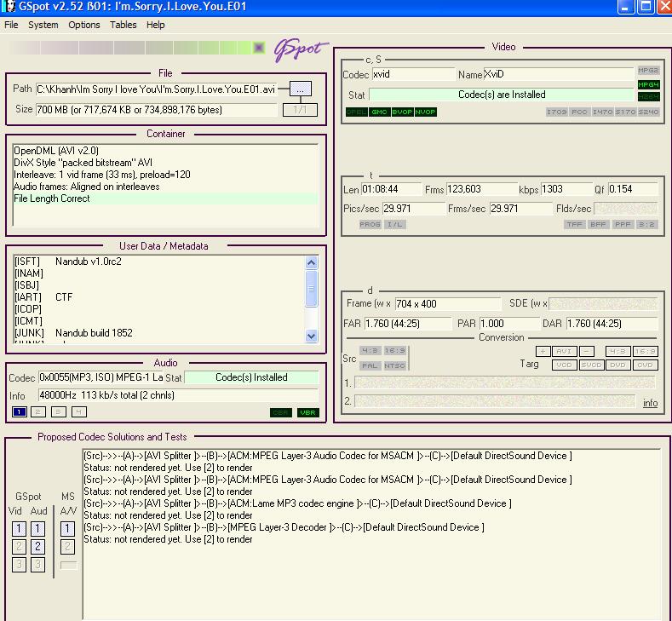Toggle the SVCD target button
The width and height of the screenshot is (672, 621).
(591, 365)
